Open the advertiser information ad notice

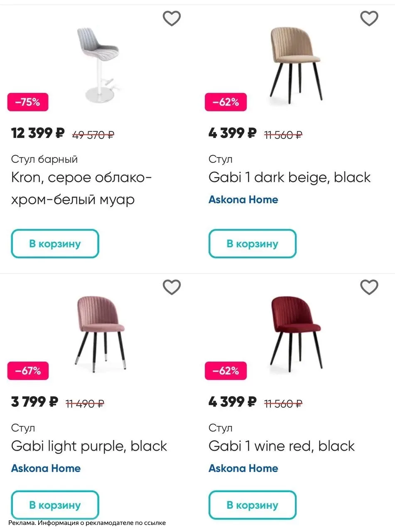pos(87,523)
